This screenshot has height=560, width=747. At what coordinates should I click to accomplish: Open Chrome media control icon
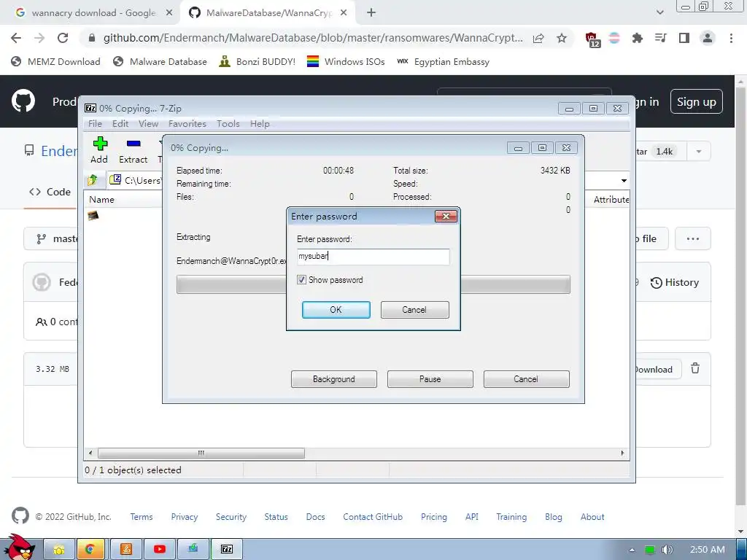[660, 38]
